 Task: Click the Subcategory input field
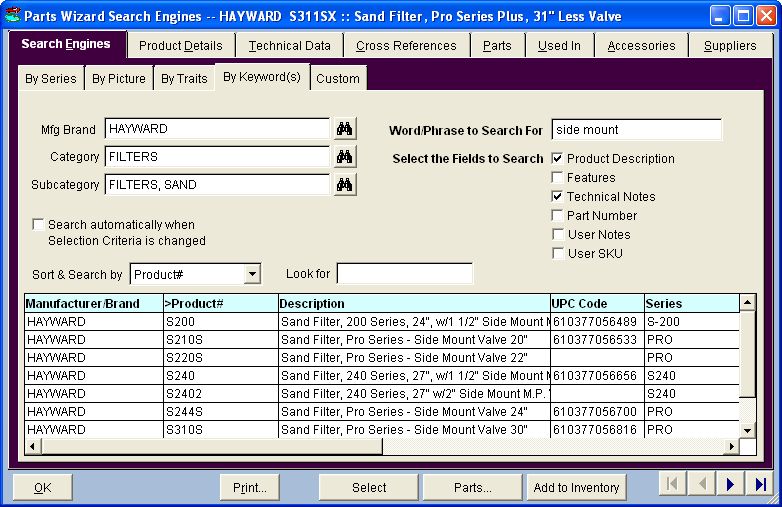217,184
